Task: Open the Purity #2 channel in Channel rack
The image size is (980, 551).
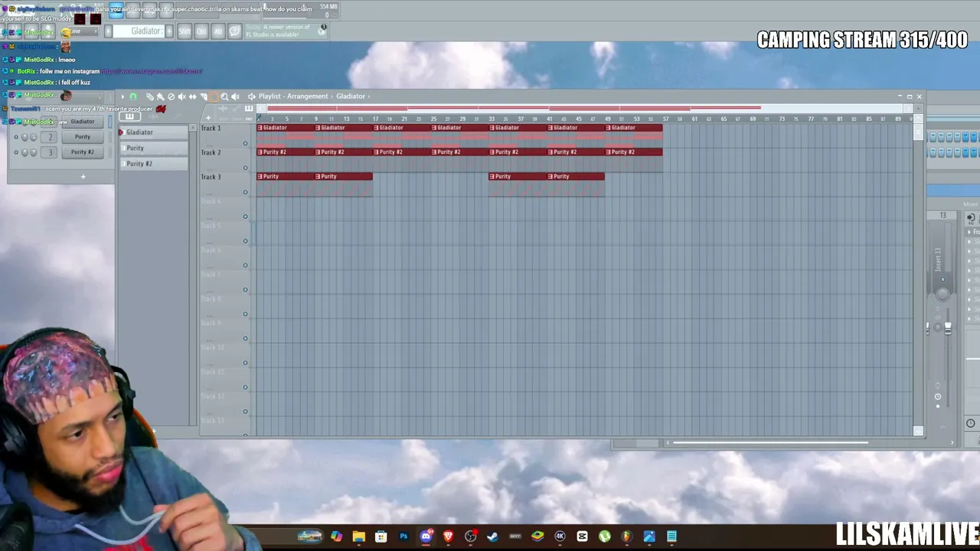Action: coord(83,152)
